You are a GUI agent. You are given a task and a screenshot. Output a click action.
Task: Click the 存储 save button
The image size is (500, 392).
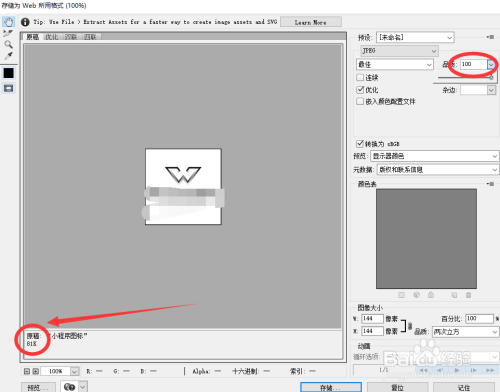click(331, 387)
